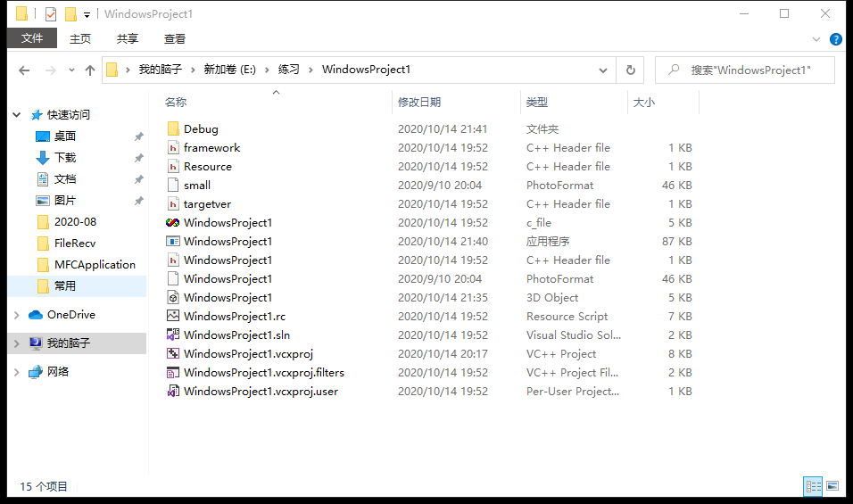Expand the ribbon with chevron

816,39
